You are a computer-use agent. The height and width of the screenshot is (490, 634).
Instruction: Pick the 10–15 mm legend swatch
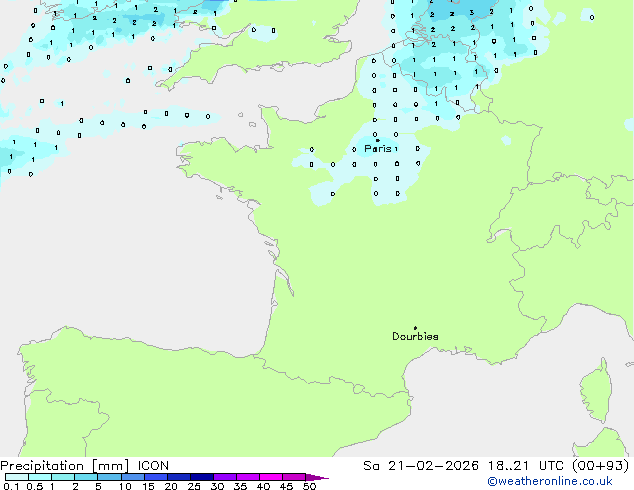click(x=132, y=477)
